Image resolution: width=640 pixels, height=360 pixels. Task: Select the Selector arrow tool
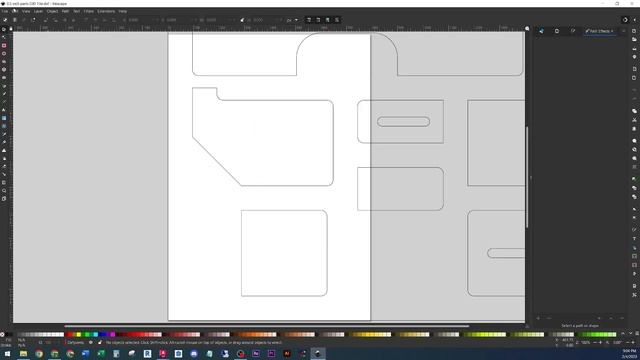pos(4,29)
